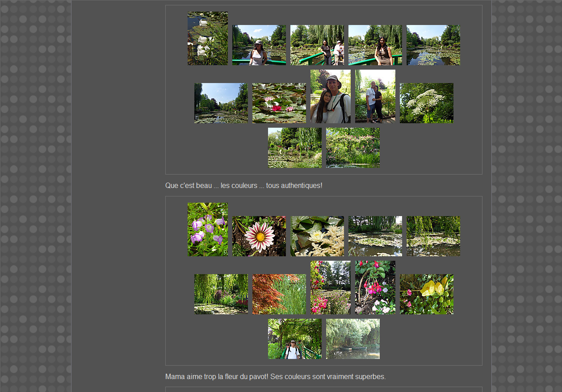Open the pink rose arch garden photo
This screenshot has height=392, width=562.
[352, 148]
